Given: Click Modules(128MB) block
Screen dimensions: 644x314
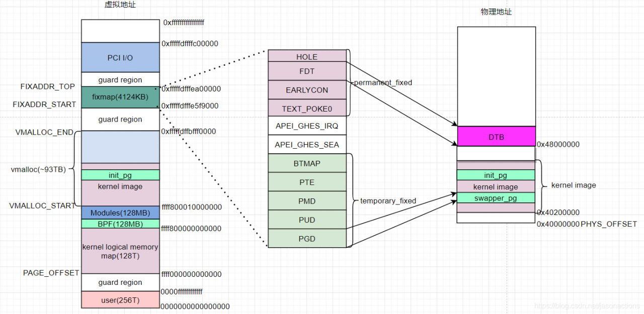Looking at the screenshot, I should (120, 213).
